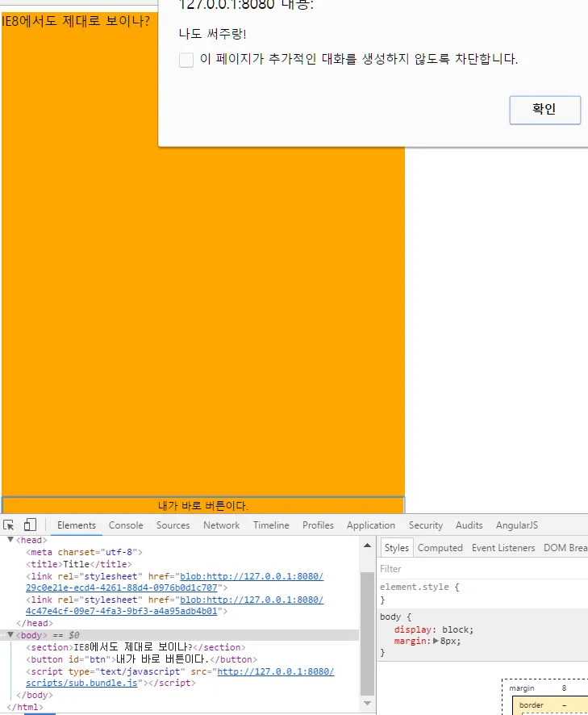Click the element.style rule block

(x=483, y=593)
